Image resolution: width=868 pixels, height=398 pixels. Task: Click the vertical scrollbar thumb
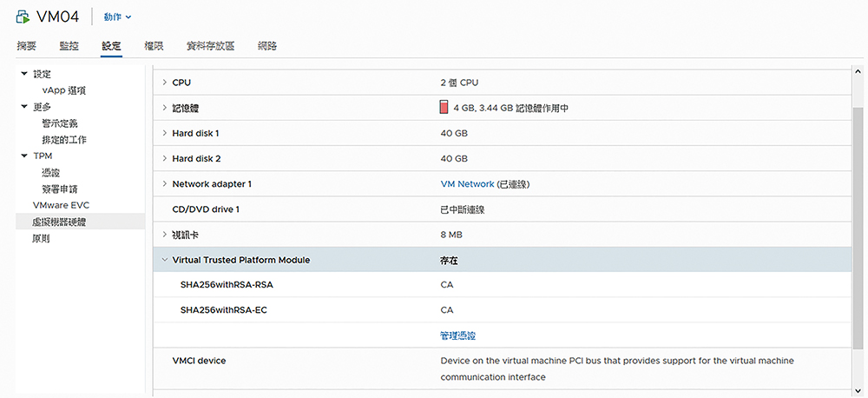(858, 229)
